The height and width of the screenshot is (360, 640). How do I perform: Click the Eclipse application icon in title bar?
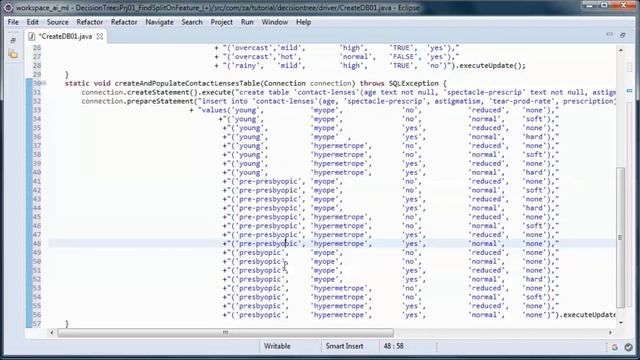[x=8, y=8]
